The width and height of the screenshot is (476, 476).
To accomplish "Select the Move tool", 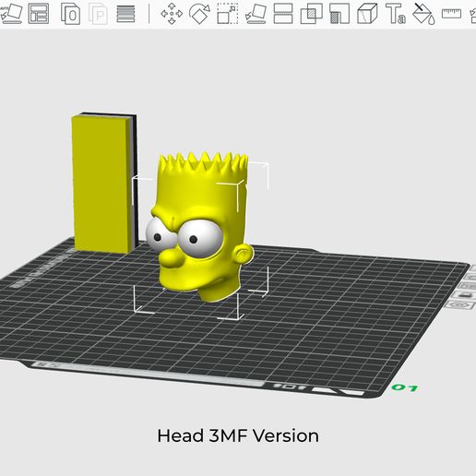I will 172,14.
